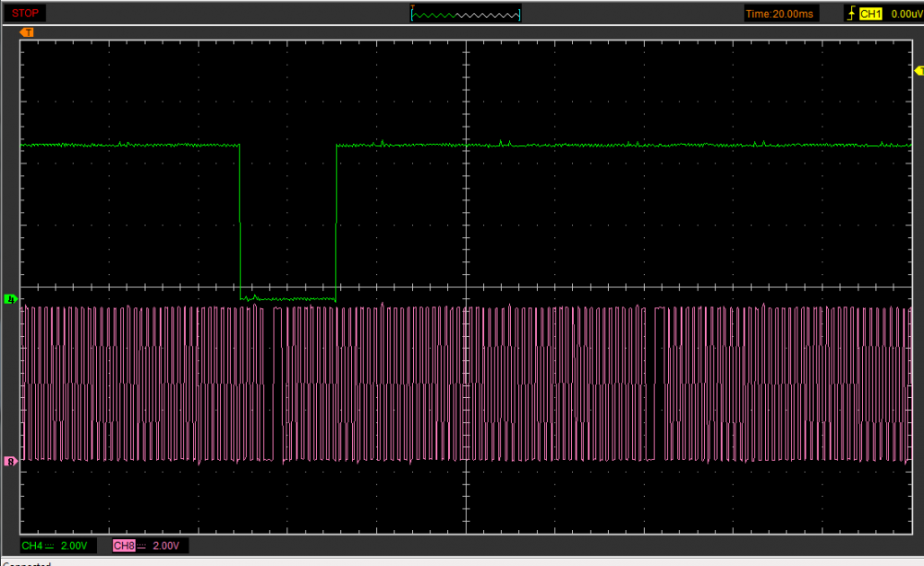Screen dimensions: 924x566
Task: Click the rising edge trigger slope icon
Action: 851,14
